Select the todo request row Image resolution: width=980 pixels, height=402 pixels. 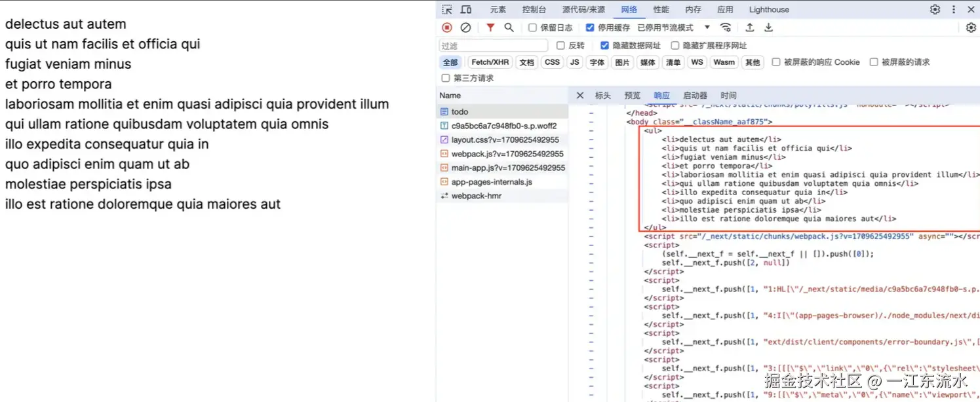coord(502,112)
